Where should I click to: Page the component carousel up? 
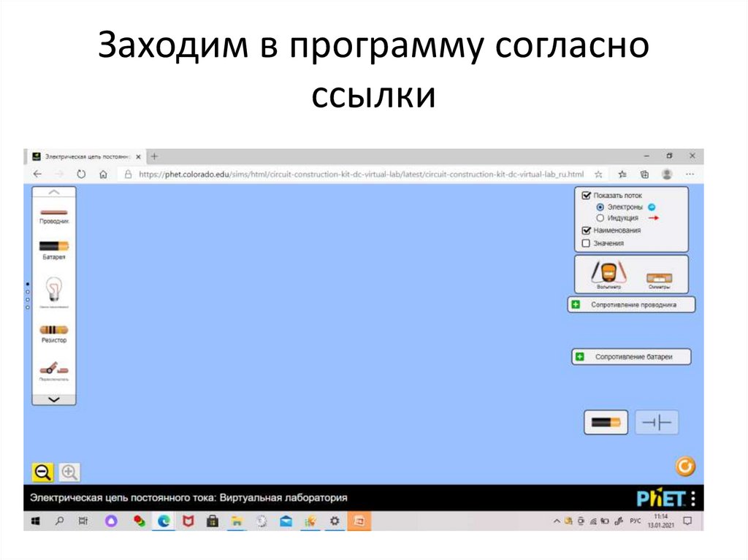click(54, 192)
